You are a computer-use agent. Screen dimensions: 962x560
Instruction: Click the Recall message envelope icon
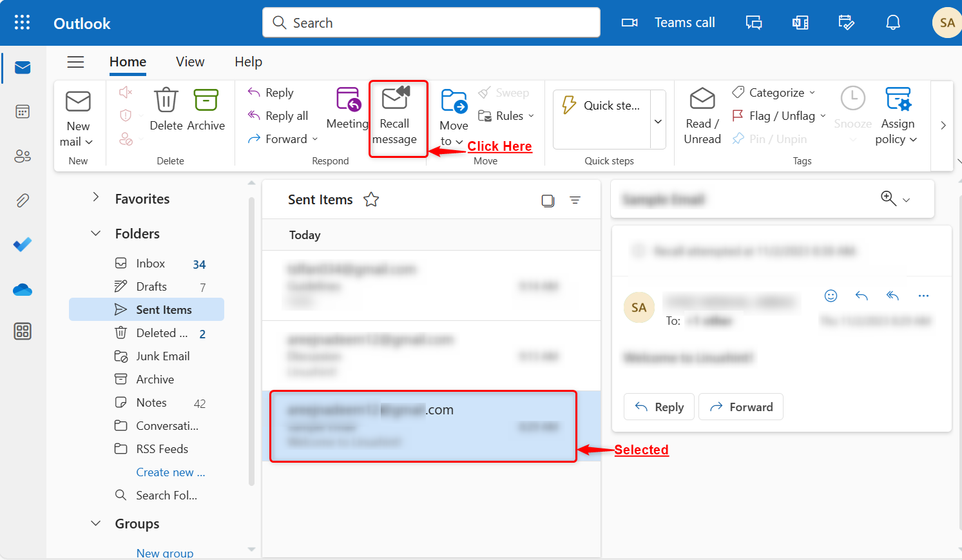coord(396,98)
